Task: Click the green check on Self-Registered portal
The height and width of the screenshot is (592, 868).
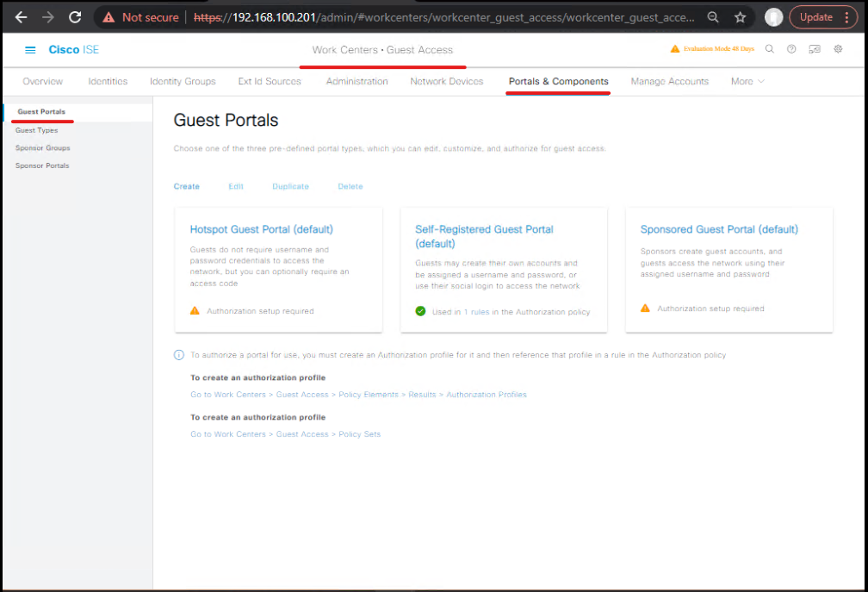Action: coord(421,311)
